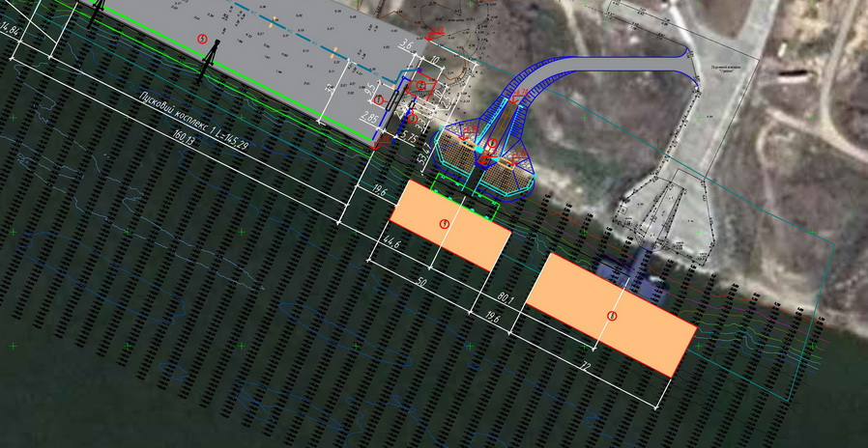Click the 3,6 dimension text

(x=406, y=45)
